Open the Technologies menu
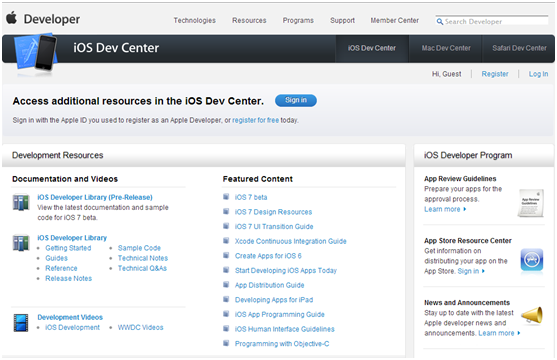557x360 pixels. (195, 21)
